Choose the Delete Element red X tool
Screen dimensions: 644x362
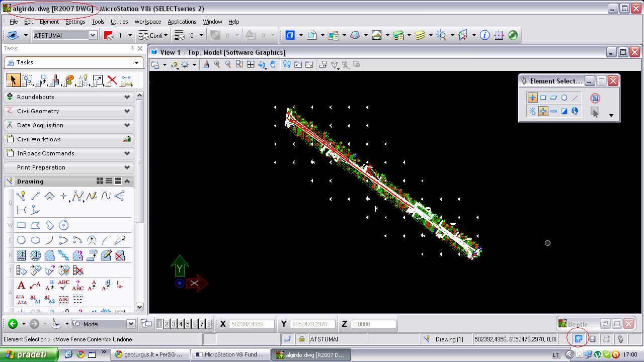(112, 80)
